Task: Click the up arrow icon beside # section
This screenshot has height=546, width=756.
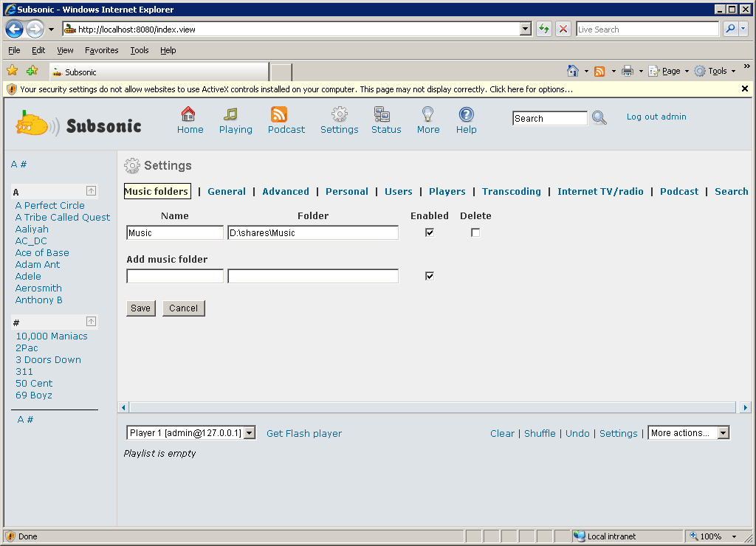Action: [x=91, y=322]
